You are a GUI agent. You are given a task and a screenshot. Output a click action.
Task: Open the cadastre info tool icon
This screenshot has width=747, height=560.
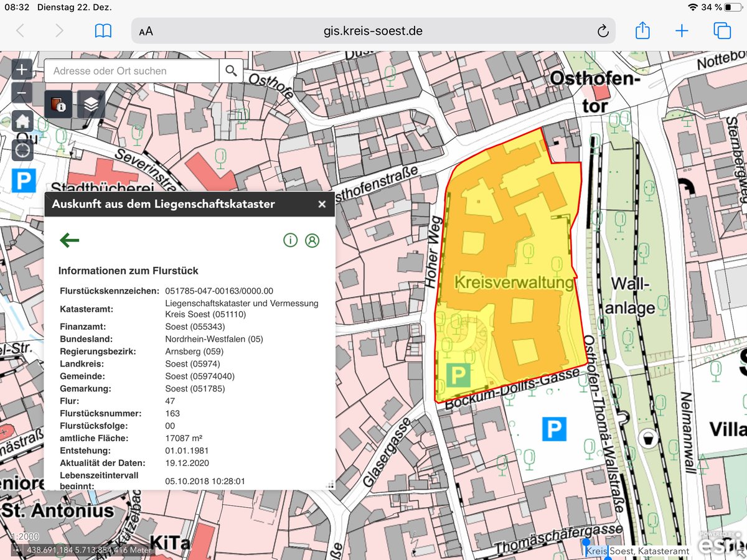57,104
